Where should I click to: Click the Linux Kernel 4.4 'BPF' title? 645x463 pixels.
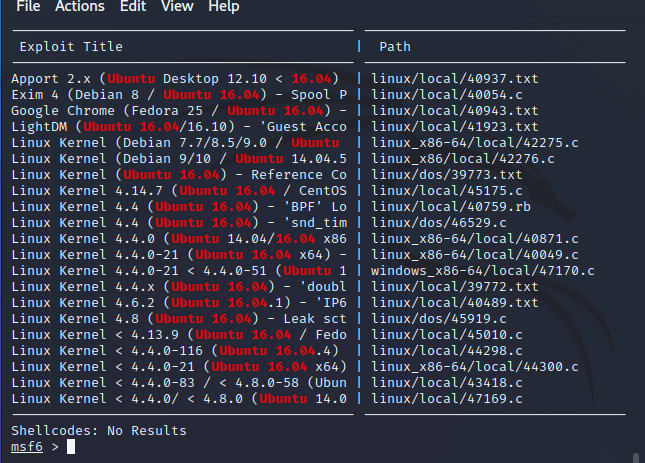[x=179, y=207]
